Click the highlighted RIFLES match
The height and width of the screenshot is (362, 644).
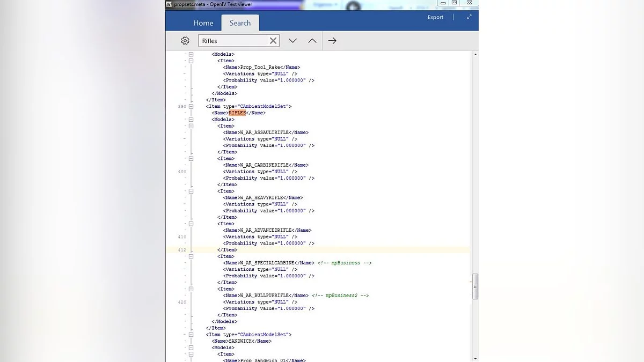point(237,113)
